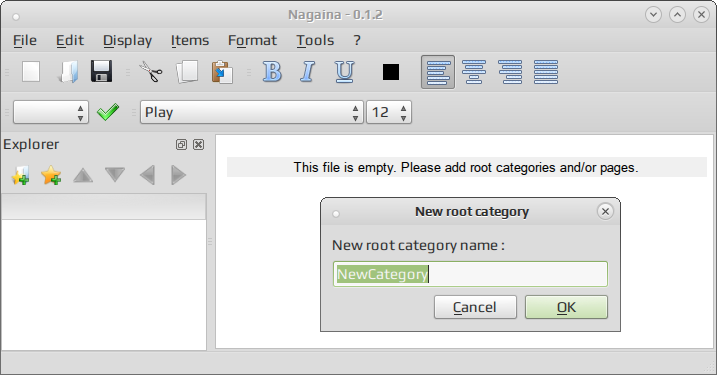This screenshot has width=717, height=375.
Task: Add new root category star icon
Action: pos(21,175)
